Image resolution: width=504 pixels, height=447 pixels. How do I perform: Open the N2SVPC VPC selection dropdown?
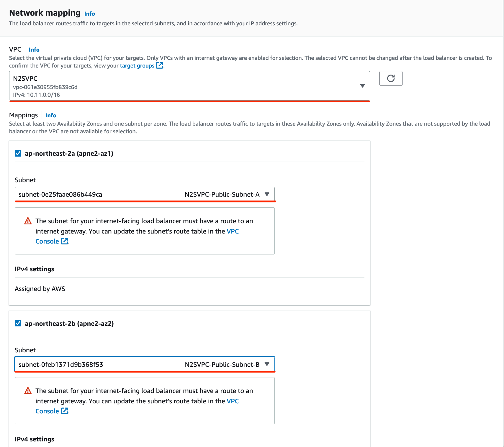[x=189, y=86]
